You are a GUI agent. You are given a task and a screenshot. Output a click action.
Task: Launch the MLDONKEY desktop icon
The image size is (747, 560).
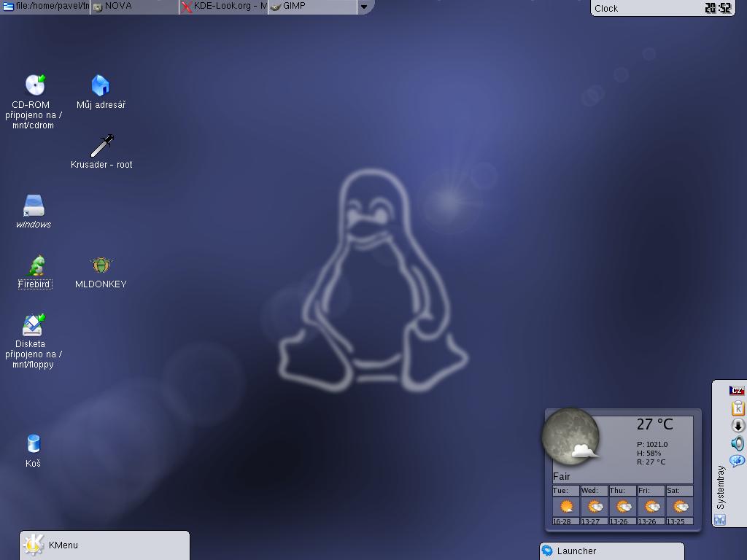tap(101, 265)
